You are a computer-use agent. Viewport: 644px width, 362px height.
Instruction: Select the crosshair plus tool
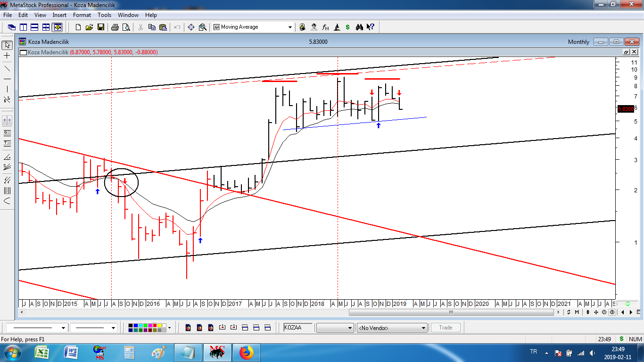(x=7, y=56)
